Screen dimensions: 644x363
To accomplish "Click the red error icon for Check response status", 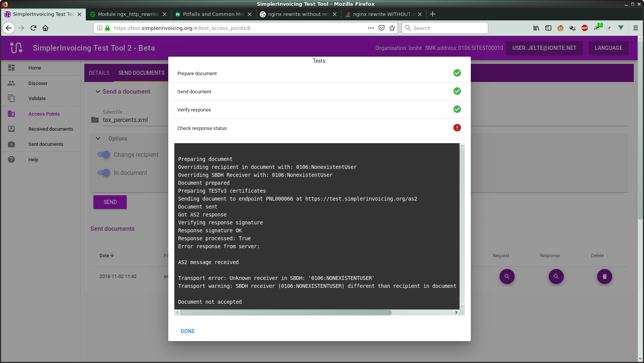I will click(457, 128).
